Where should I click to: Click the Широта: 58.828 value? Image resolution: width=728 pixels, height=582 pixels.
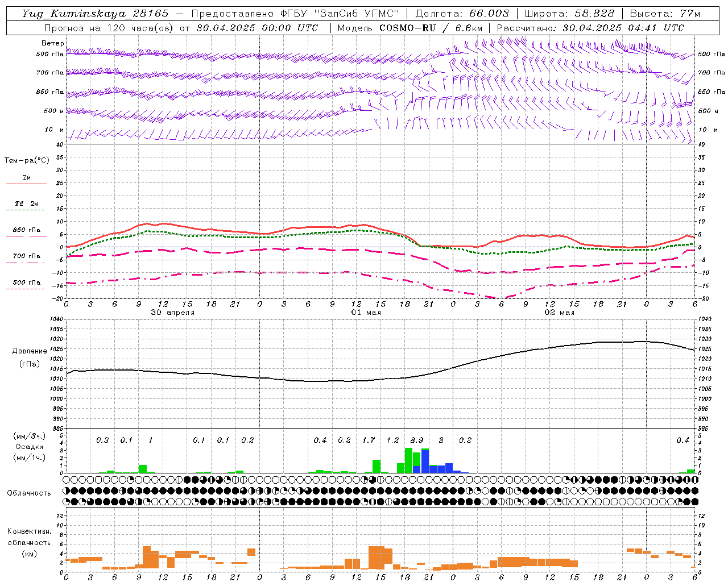pos(569,14)
